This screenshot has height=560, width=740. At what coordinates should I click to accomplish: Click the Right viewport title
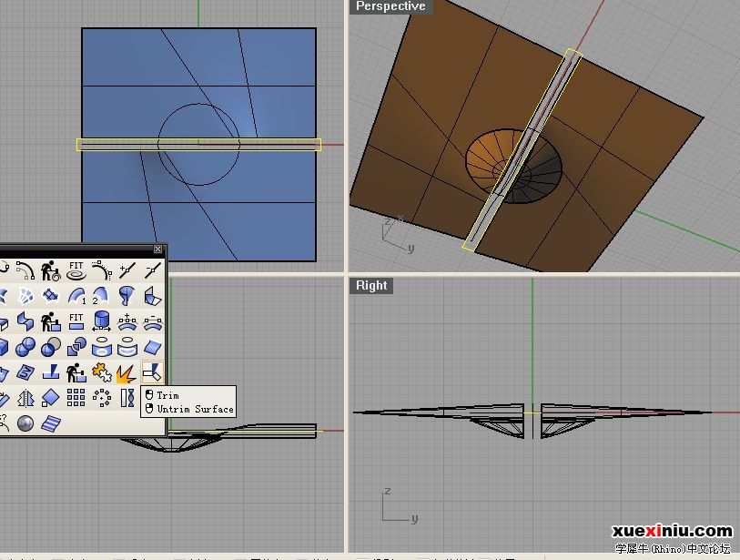coord(371,285)
